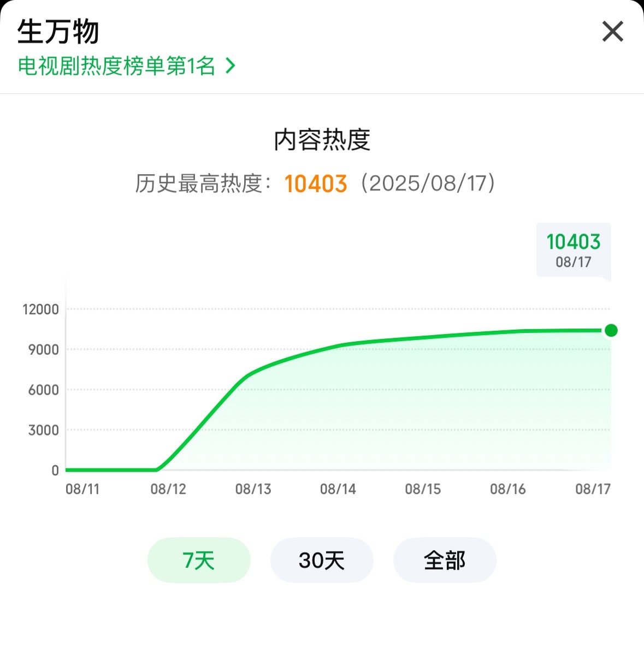Expand the green chevron beside 电视剧热度榜单第1名
644x655 pixels.
(231, 66)
